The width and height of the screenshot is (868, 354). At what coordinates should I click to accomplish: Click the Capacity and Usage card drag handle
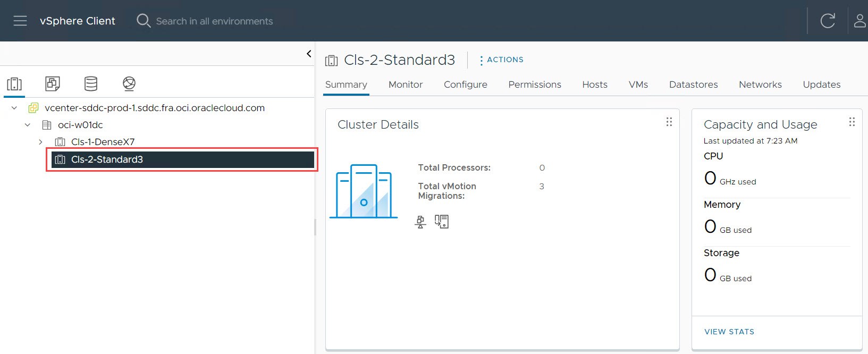852,122
